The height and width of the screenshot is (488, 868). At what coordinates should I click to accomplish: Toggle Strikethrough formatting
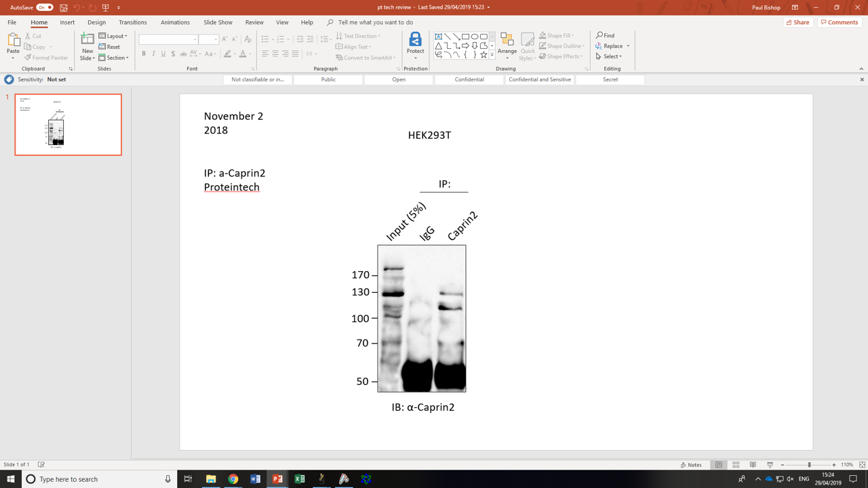pos(183,54)
